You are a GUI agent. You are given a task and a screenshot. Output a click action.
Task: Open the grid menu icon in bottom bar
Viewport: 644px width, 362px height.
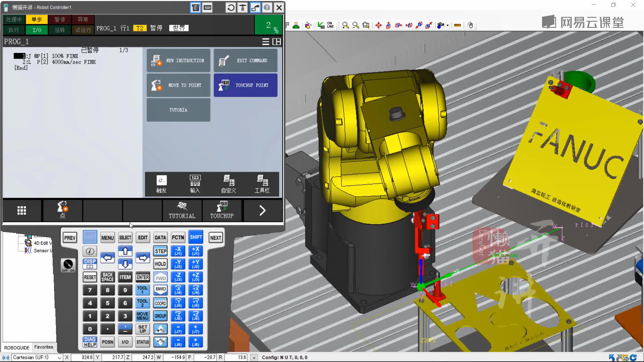22,210
